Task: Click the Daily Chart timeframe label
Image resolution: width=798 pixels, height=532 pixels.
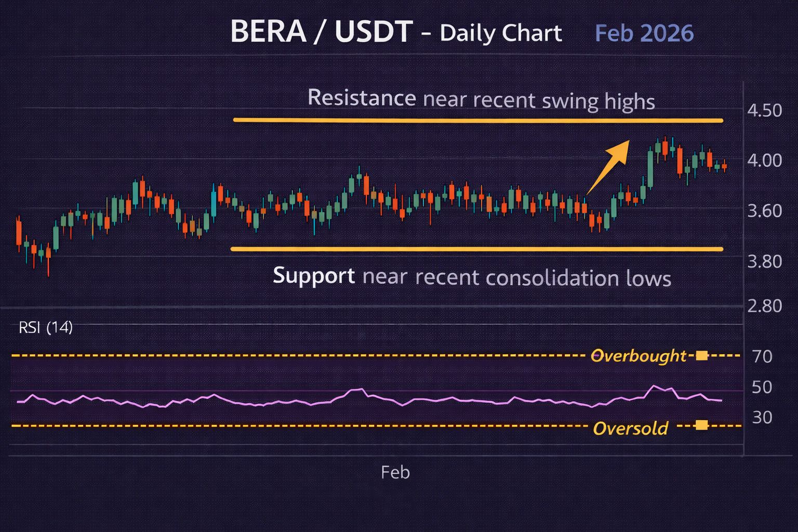Action: (501, 33)
